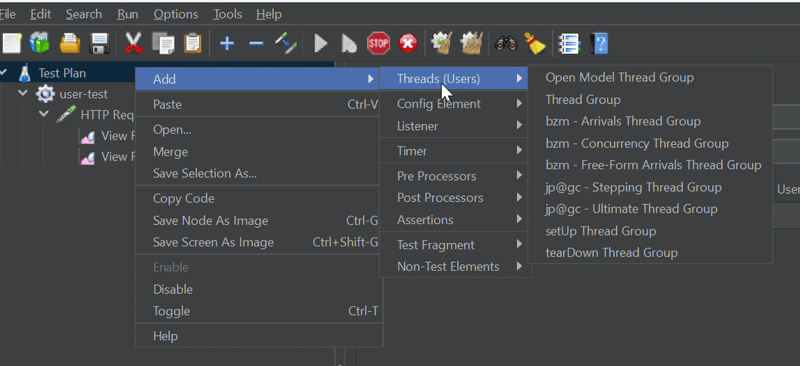This screenshot has height=366, width=800.
Task: Click the Reset Search yellow broom icon
Action: click(x=535, y=43)
